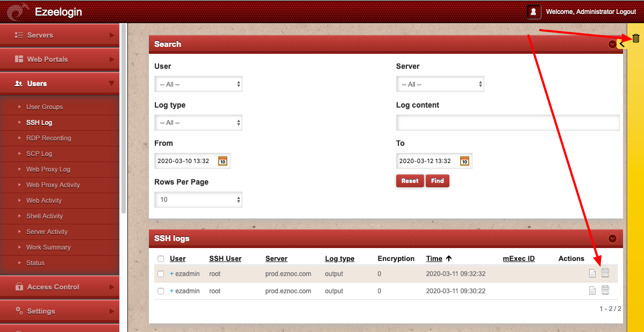
Task: Open the Rows Per Page dropdown
Action: click(x=198, y=199)
